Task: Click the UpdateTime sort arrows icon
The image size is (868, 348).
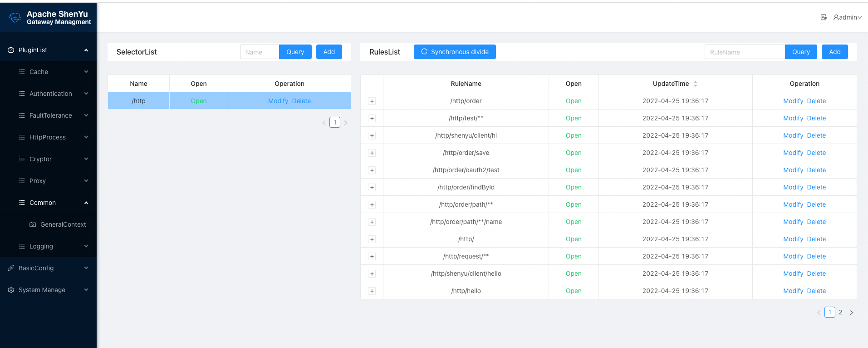Action: [695, 84]
